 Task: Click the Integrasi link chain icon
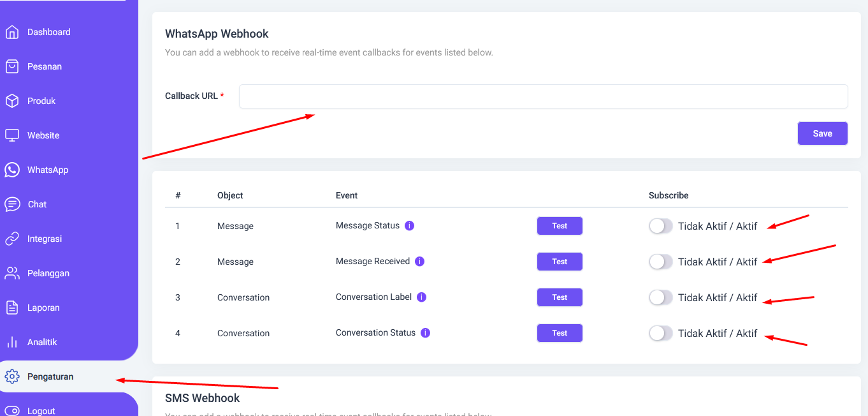[x=12, y=239]
